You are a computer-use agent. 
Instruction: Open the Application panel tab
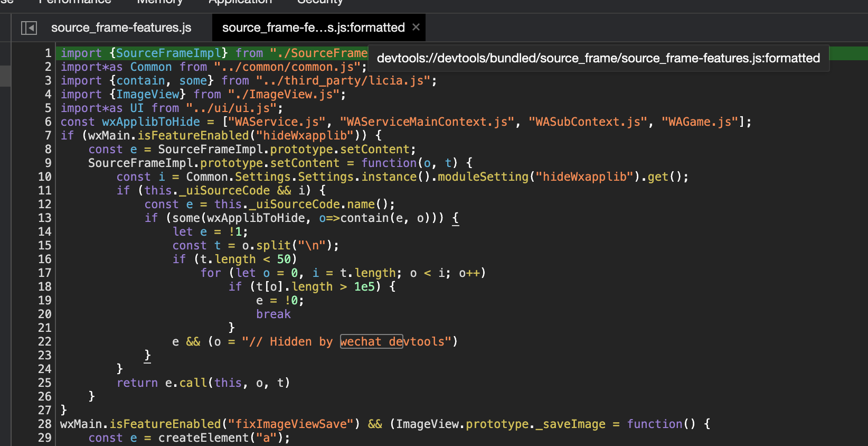click(x=240, y=2)
